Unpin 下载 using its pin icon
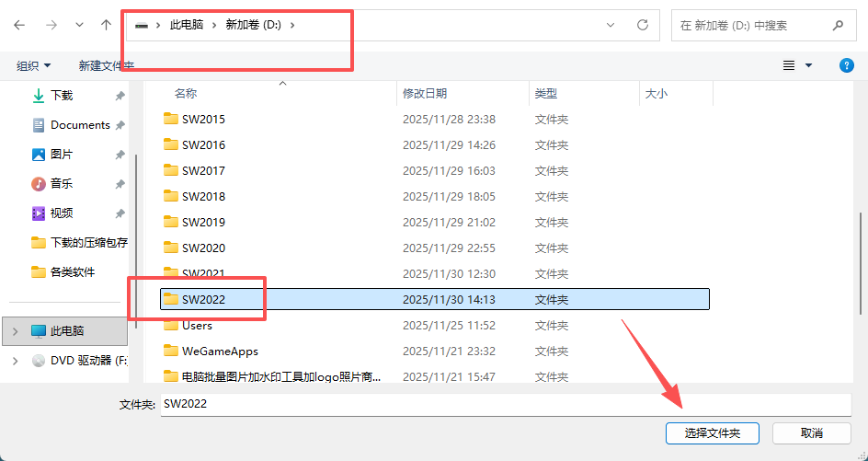The height and width of the screenshot is (461, 868). point(120,97)
